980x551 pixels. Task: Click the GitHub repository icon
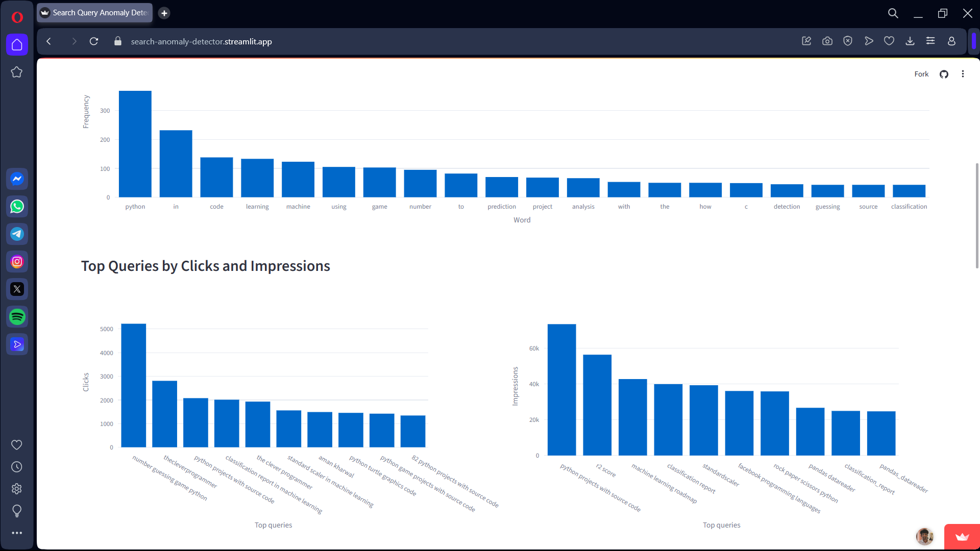tap(944, 74)
